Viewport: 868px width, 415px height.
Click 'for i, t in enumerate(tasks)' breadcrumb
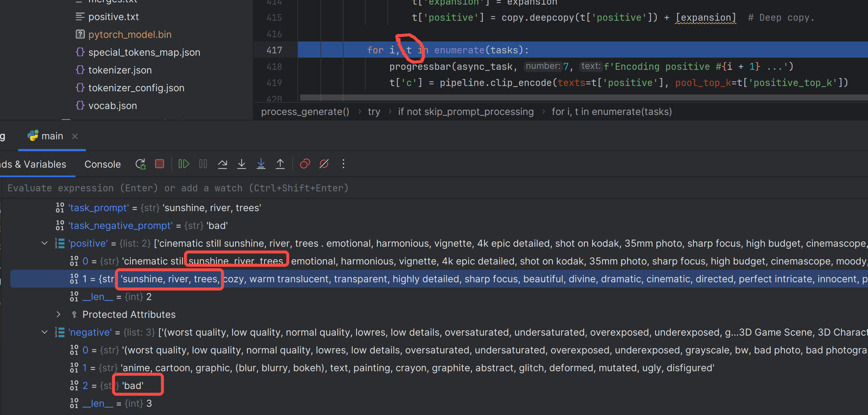(x=612, y=112)
